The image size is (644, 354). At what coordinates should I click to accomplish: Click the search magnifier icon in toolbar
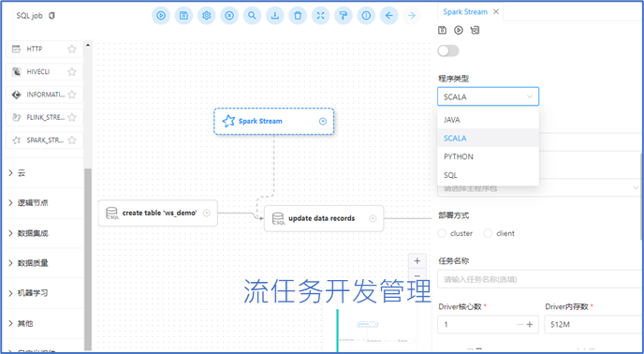(252, 16)
